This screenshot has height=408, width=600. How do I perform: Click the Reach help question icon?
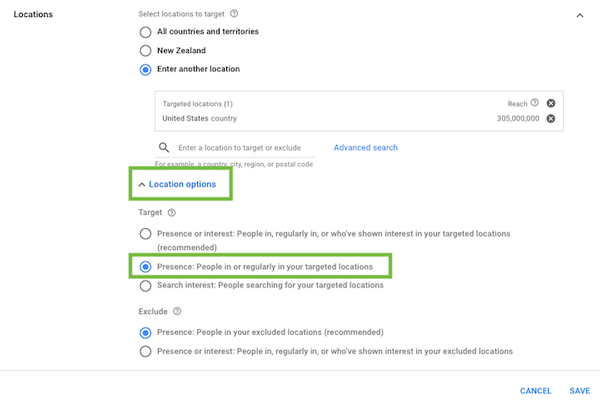(x=535, y=103)
